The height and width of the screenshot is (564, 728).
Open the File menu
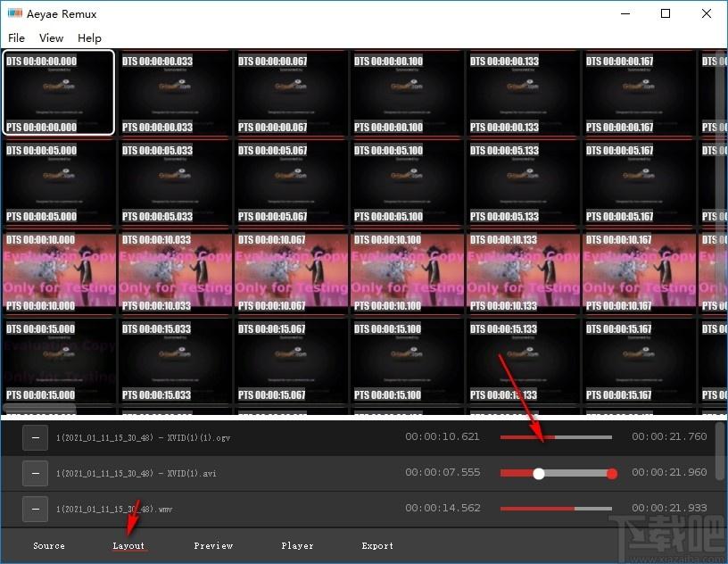pyautogui.click(x=17, y=38)
